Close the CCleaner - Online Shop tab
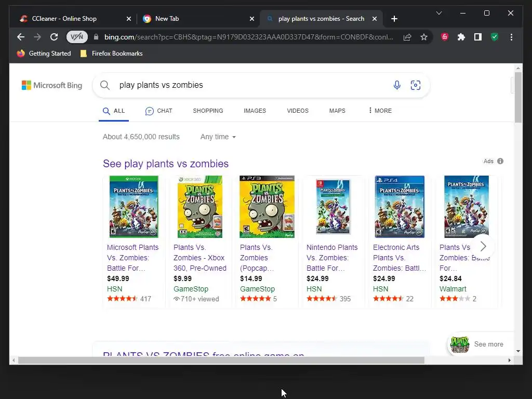The height and width of the screenshot is (399, 532). (x=129, y=19)
